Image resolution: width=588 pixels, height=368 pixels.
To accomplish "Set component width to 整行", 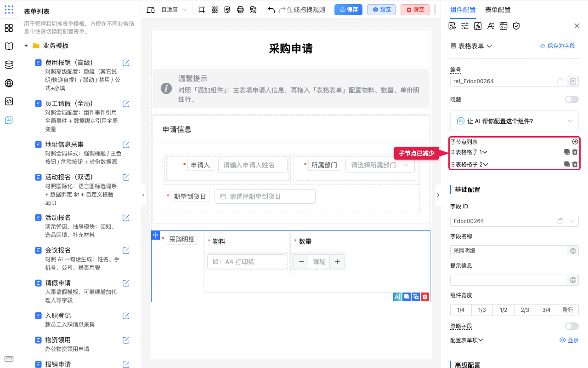I will tap(568, 310).
